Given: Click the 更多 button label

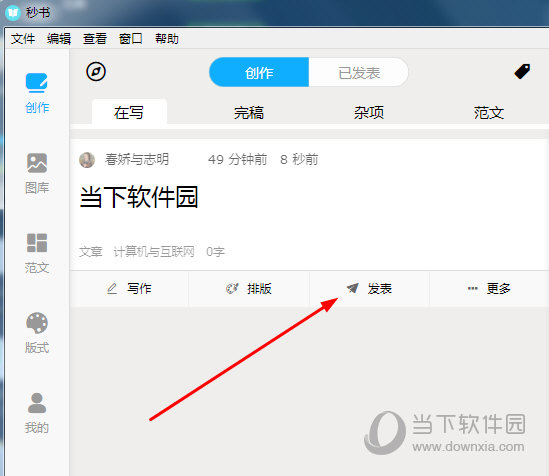Looking at the screenshot, I should click(499, 289).
